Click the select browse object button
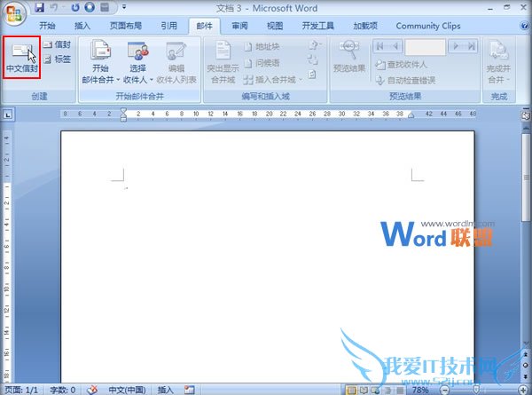This screenshot has width=532, height=395. point(526,365)
